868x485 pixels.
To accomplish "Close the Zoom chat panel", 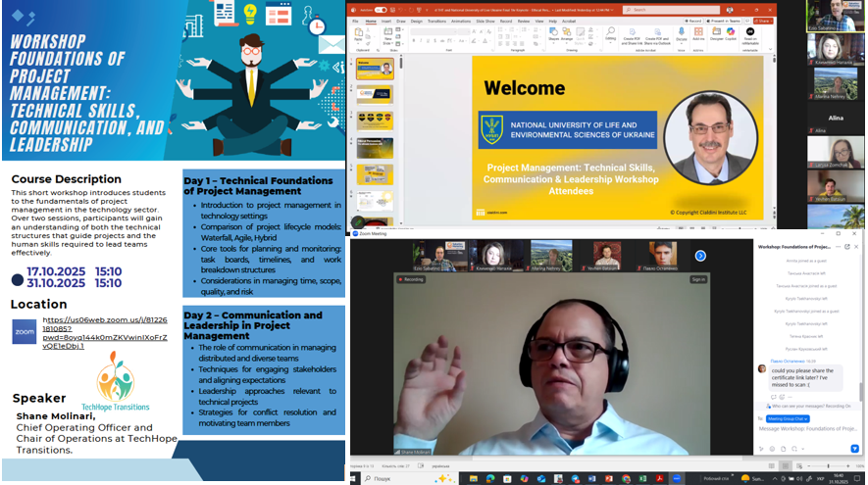I will coord(855,247).
